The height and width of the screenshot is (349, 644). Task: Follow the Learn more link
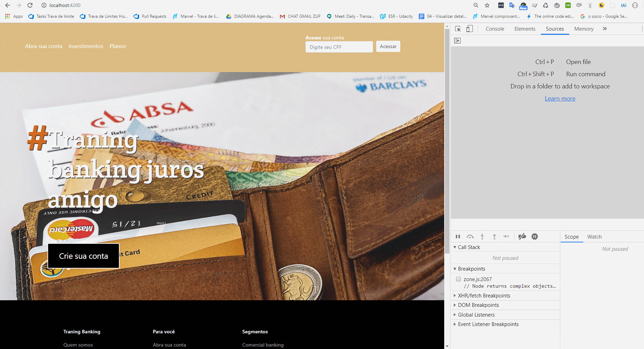click(x=560, y=99)
